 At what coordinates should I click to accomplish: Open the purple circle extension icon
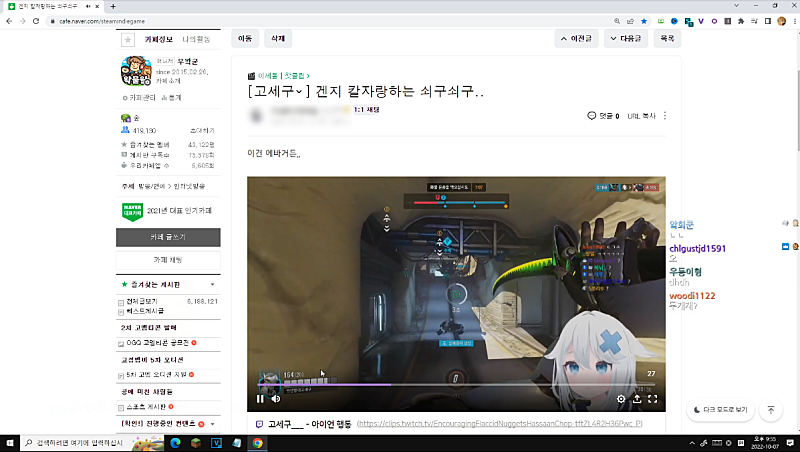point(714,21)
